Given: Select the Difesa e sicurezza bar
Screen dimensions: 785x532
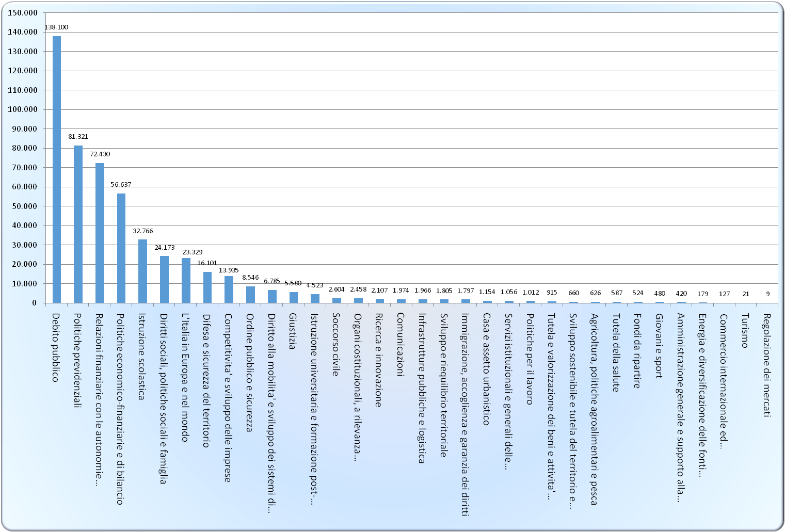Looking at the screenshot, I should coord(207,287).
